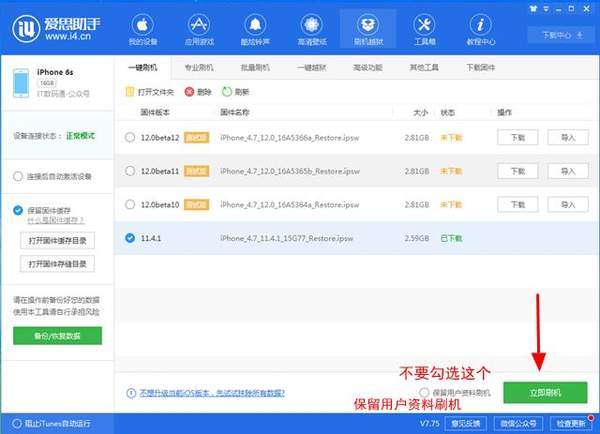This screenshot has width=600, height=434.
Task: Click 正常模式 connection status text
Action: pos(81,136)
